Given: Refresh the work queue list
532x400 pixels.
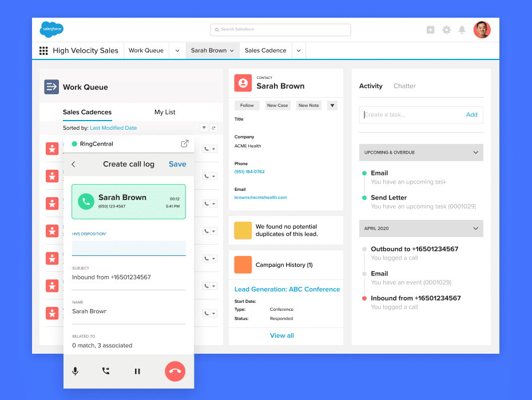Looking at the screenshot, I should click(x=214, y=127).
